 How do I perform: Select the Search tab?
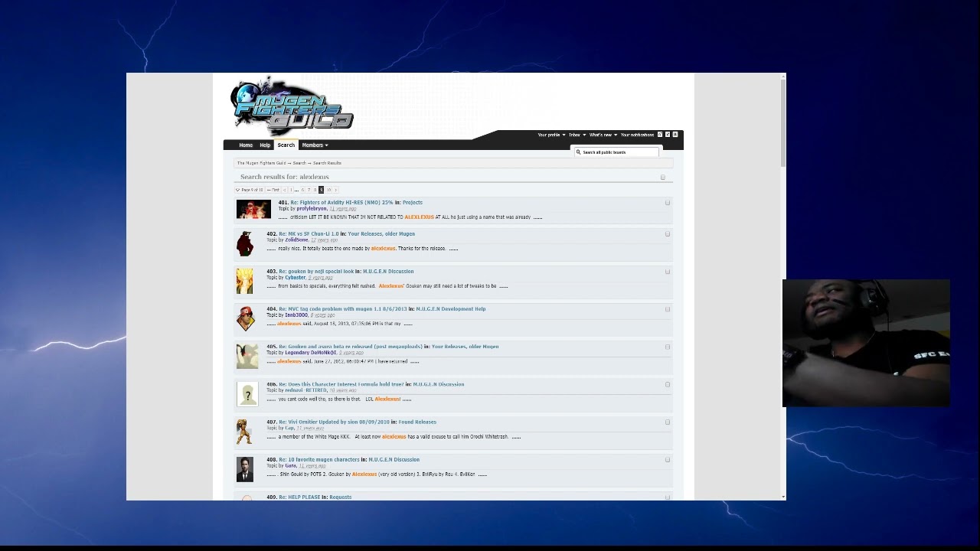286,145
